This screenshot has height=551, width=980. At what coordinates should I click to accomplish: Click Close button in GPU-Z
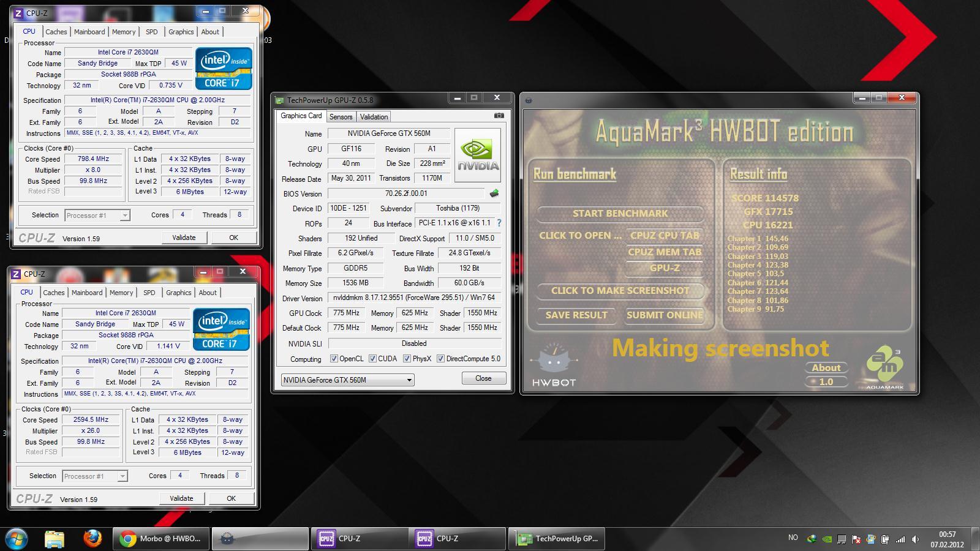tap(483, 378)
